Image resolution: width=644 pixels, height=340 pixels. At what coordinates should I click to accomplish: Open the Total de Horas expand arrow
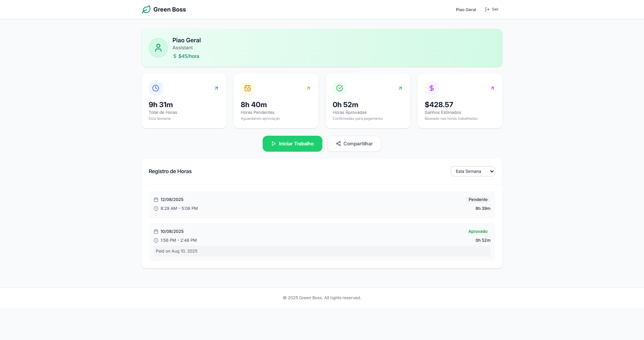point(216,88)
